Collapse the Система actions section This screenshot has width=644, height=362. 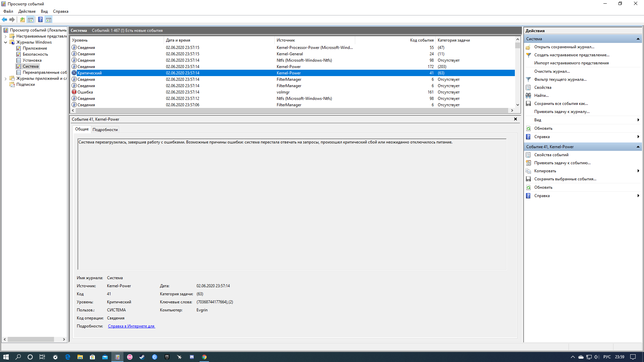(x=638, y=39)
